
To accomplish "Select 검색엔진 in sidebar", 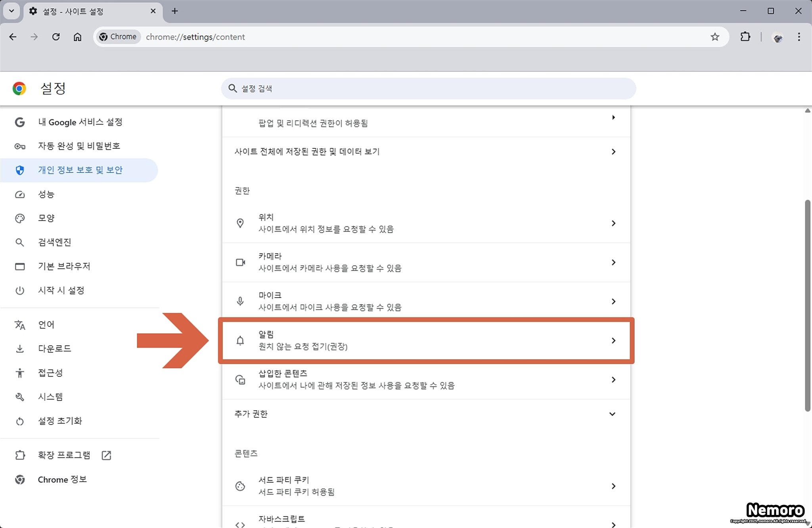I will (54, 242).
